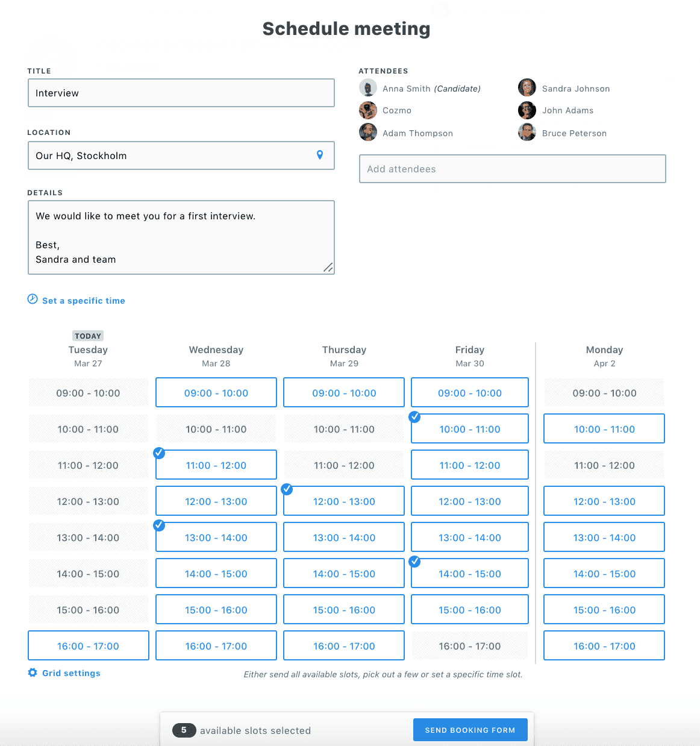Click John Adams' avatar
The width and height of the screenshot is (700, 746).
527,110
